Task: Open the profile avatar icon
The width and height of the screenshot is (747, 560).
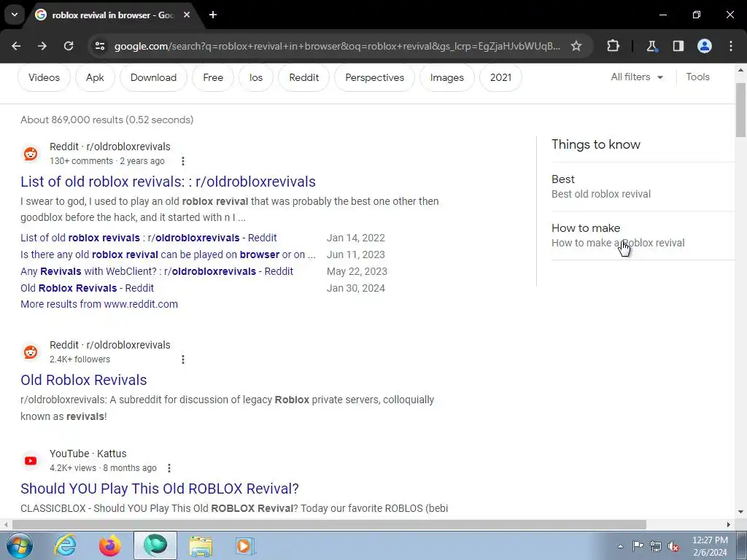Action: 705,46
